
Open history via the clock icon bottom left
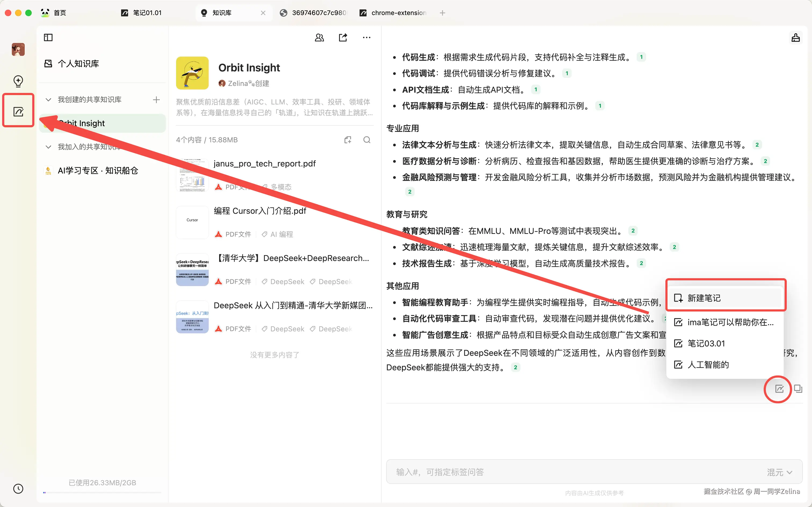pos(18,488)
